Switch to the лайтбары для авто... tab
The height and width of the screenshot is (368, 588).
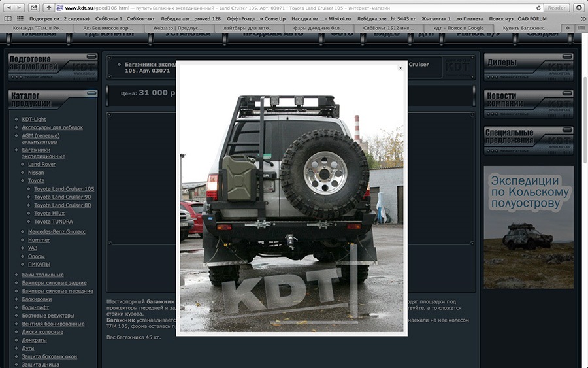248,28
